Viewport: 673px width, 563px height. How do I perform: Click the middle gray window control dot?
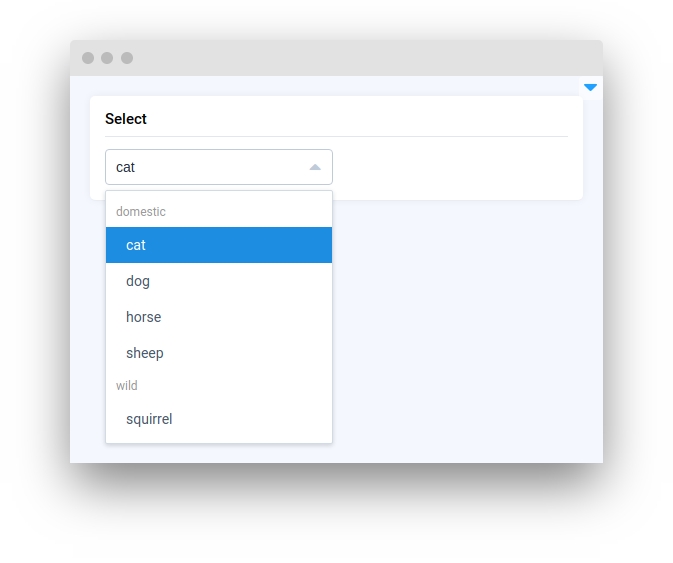point(107,58)
